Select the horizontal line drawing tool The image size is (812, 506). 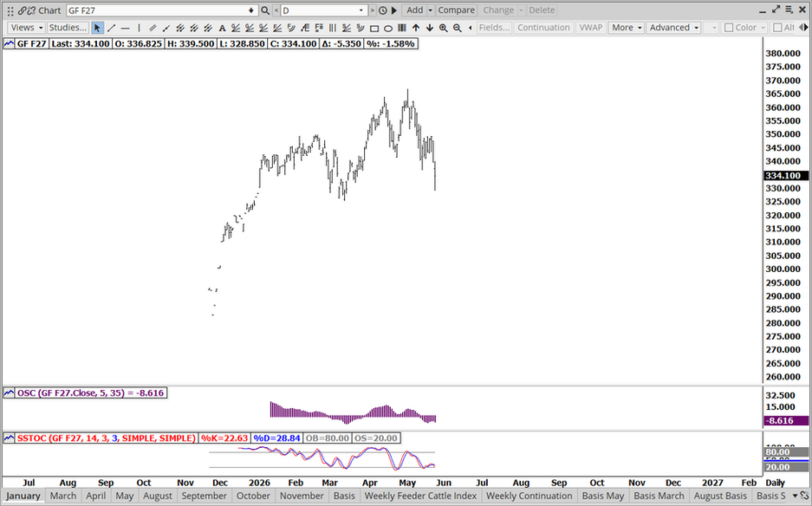[x=125, y=28]
